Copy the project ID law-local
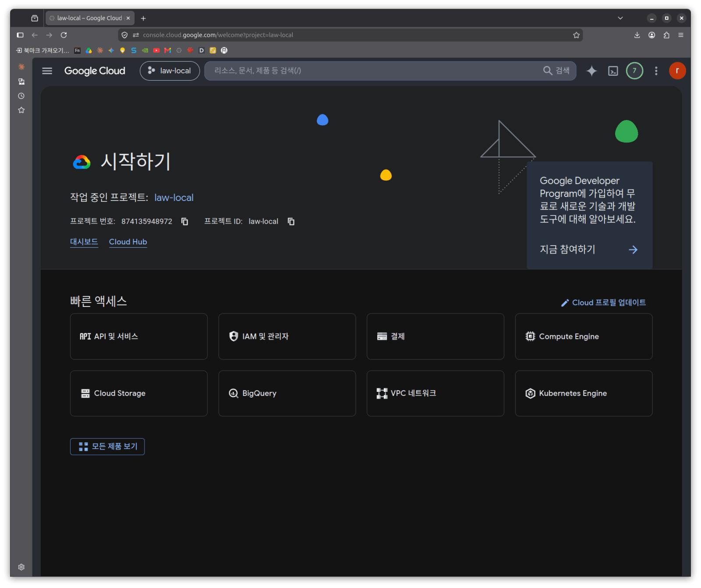 tap(291, 222)
